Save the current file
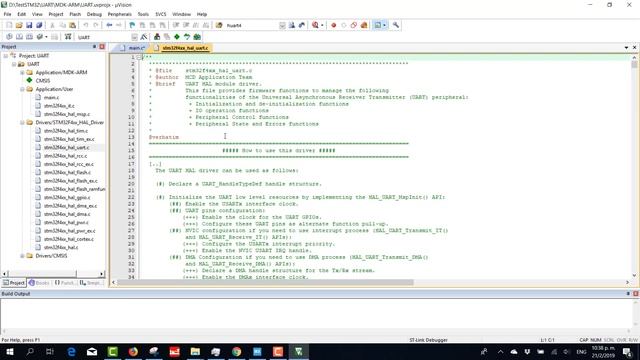Image resolution: width=640 pixels, height=360 pixels. (29, 25)
